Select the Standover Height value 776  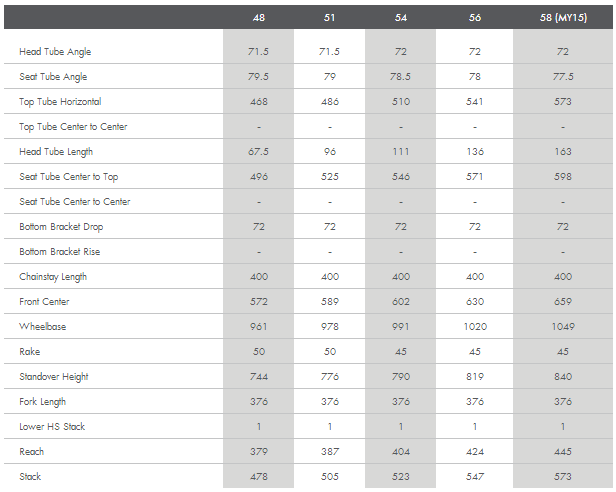[x=330, y=377]
